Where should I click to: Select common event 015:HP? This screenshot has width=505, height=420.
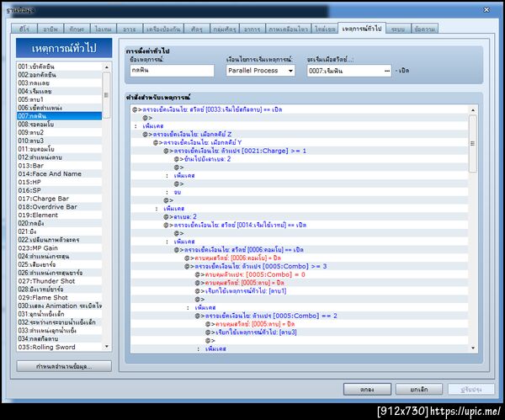59,182
